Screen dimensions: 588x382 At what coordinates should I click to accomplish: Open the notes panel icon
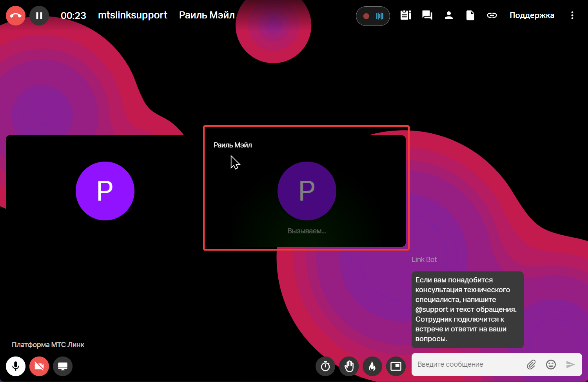coord(405,15)
